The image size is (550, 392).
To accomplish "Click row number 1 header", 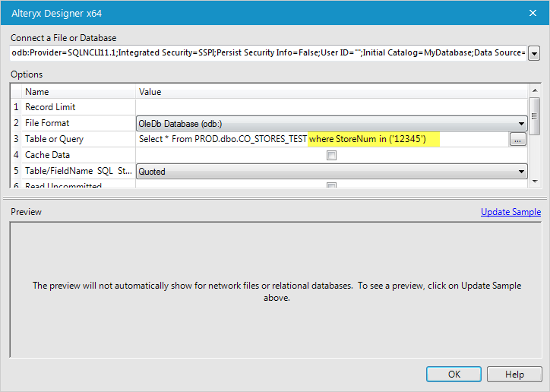I will [16, 107].
